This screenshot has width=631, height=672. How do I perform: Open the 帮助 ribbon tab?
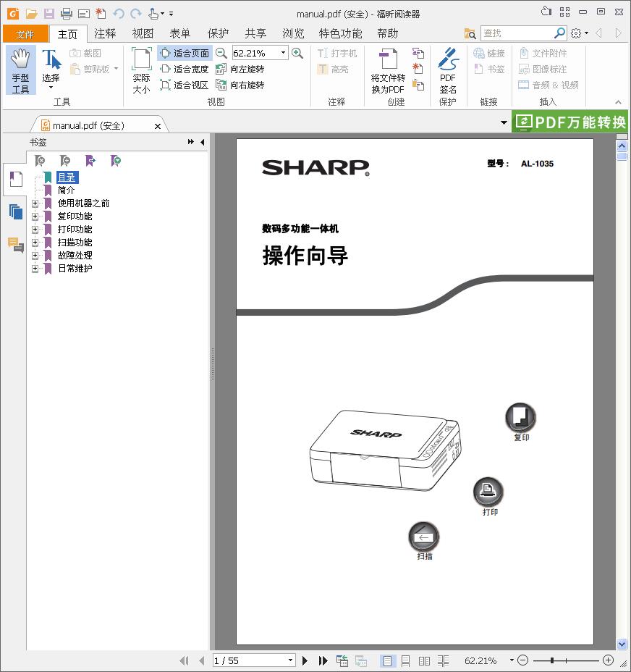pos(387,33)
